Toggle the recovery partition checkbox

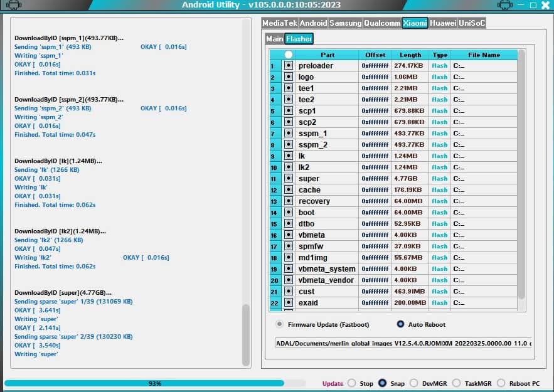pos(289,201)
